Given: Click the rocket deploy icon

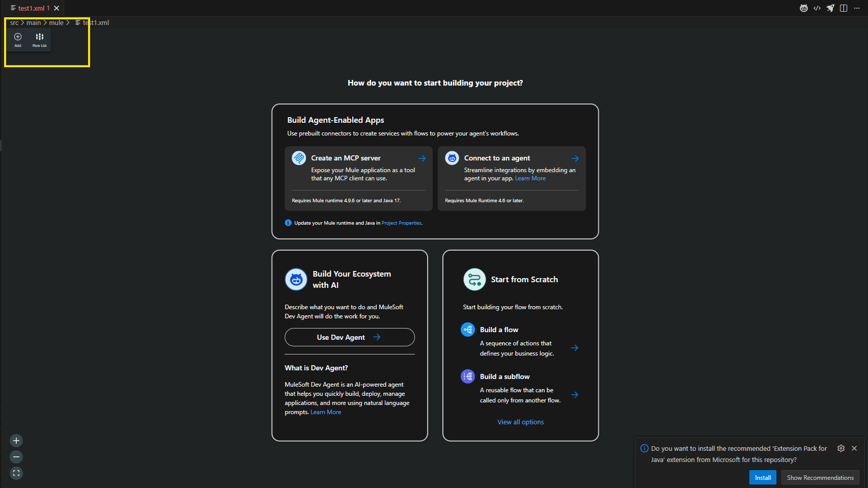Looking at the screenshot, I should point(830,8).
